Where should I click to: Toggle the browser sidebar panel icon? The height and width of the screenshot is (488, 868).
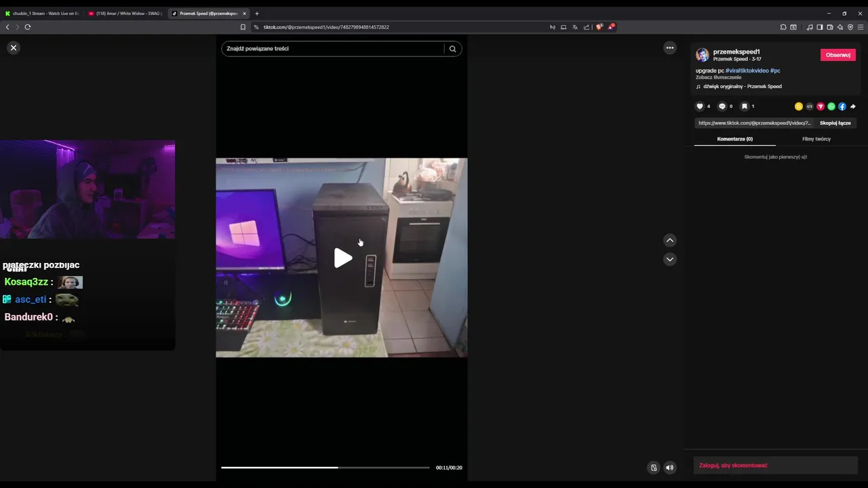click(820, 27)
